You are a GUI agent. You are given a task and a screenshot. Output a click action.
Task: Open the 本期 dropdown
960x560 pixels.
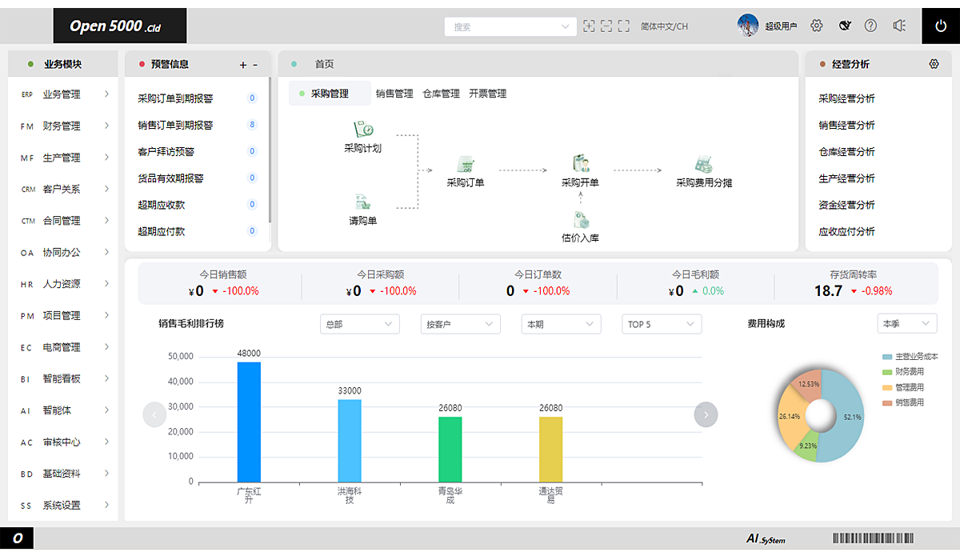click(x=561, y=324)
